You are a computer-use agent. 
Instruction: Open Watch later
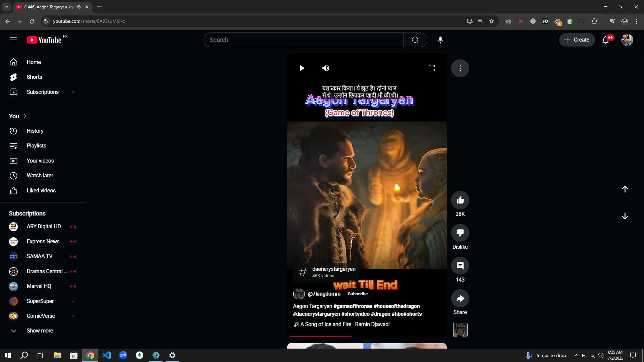(43, 176)
